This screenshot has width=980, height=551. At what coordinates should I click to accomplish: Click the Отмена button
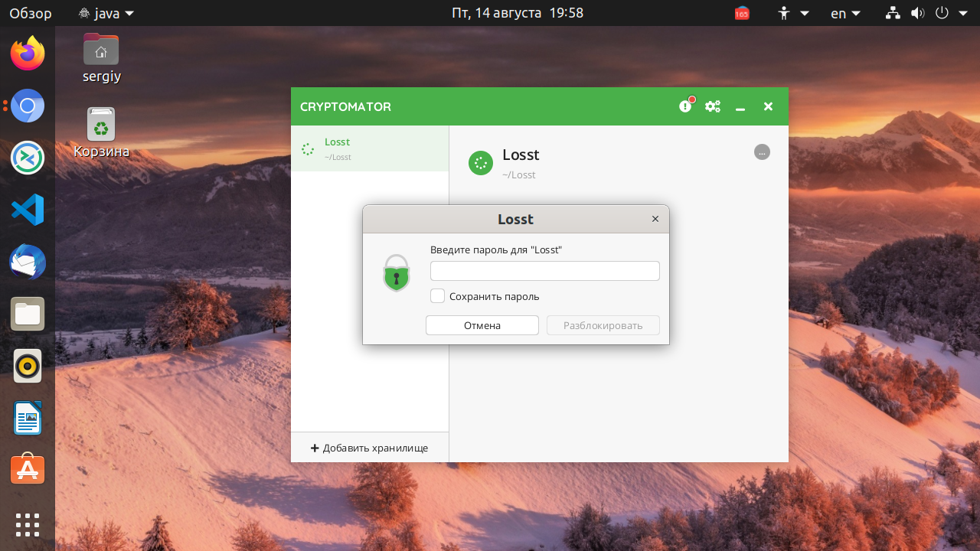coord(482,325)
